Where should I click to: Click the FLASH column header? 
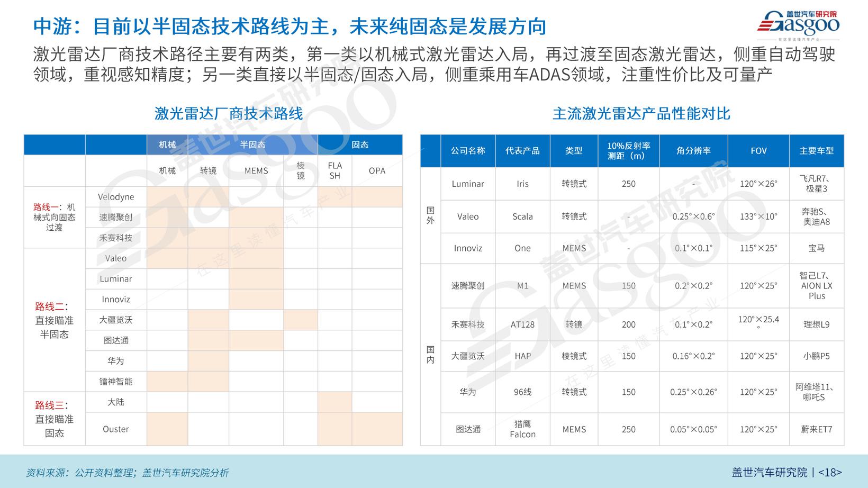[x=334, y=170]
